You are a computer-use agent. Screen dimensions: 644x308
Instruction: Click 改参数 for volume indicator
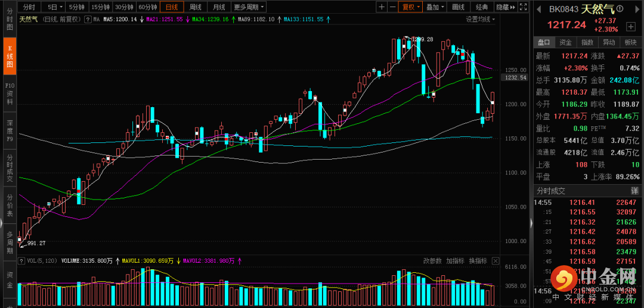pos(432,260)
